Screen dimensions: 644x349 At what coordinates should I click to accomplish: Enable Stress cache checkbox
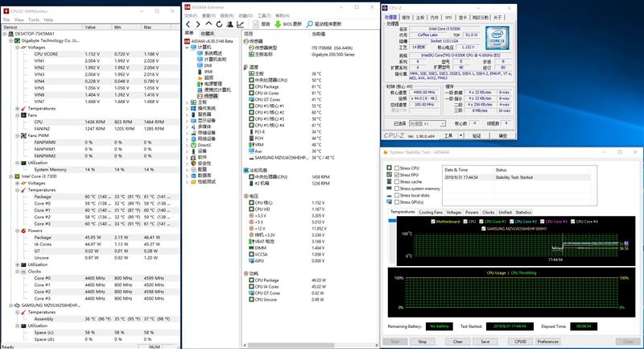(397, 181)
